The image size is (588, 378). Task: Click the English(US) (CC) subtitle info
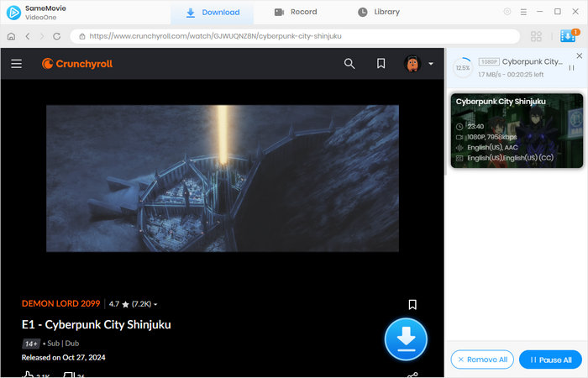point(528,158)
